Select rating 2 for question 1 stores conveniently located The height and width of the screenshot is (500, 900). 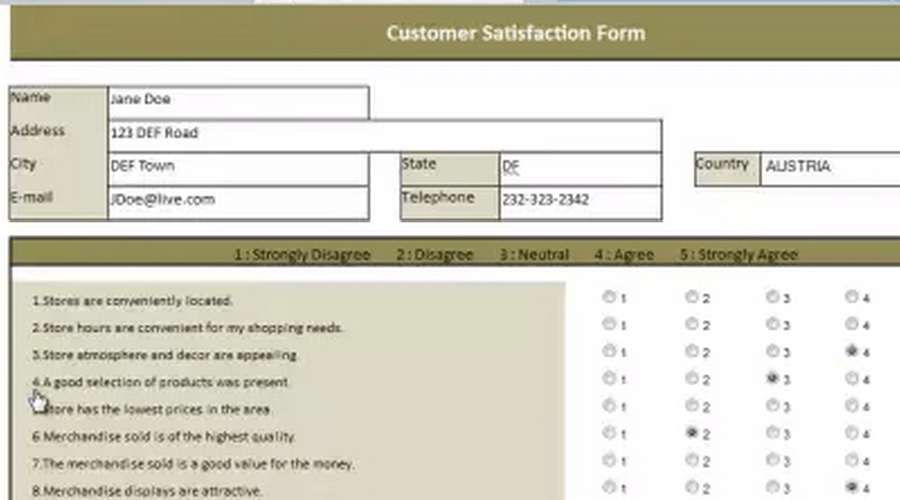pos(691,297)
